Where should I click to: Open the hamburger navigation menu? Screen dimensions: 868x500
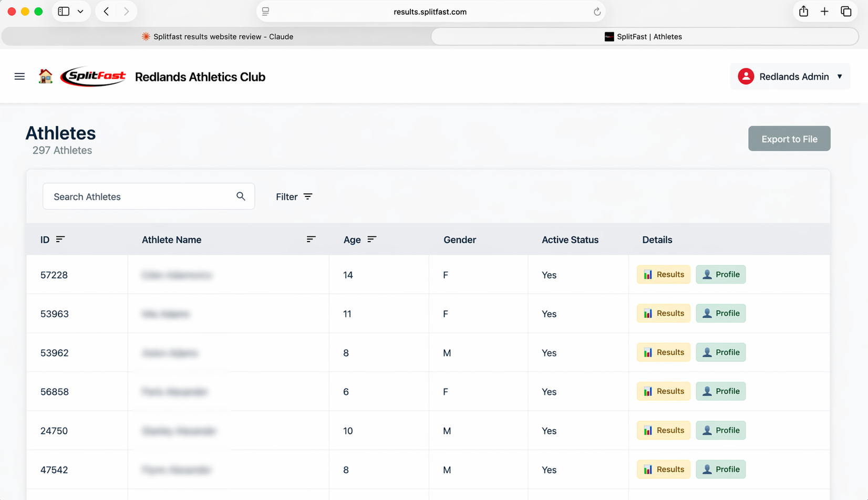19,76
